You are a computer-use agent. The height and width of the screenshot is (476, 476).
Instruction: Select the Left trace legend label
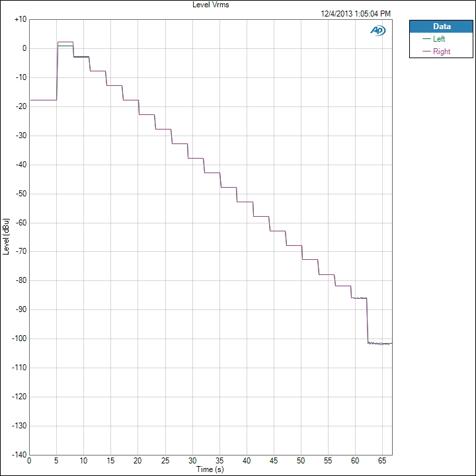click(439, 39)
